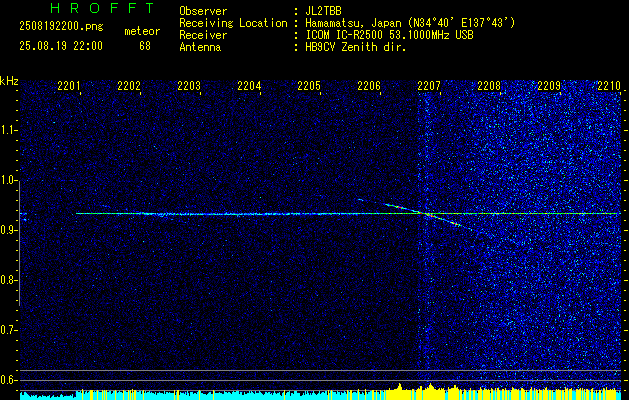Image resolution: width=629 pixels, height=400 pixels.
Task: Click the 2207 time axis marker
Action: click(429, 86)
